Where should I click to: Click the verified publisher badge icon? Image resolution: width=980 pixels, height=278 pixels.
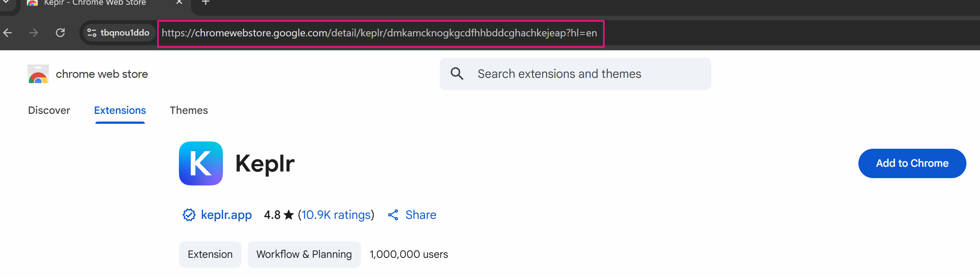[x=189, y=215]
